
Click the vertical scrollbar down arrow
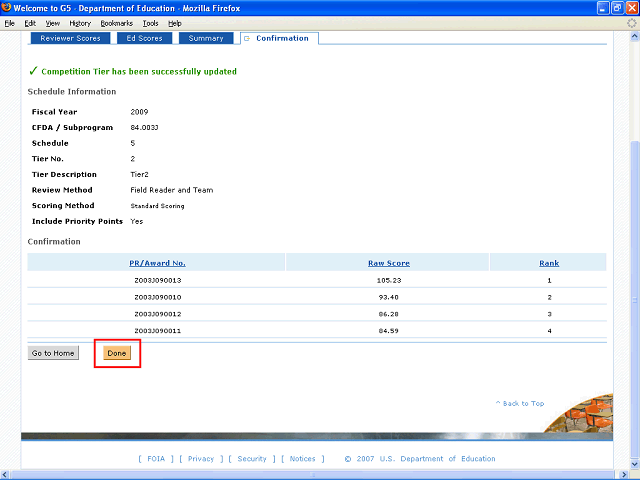[634, 464]
